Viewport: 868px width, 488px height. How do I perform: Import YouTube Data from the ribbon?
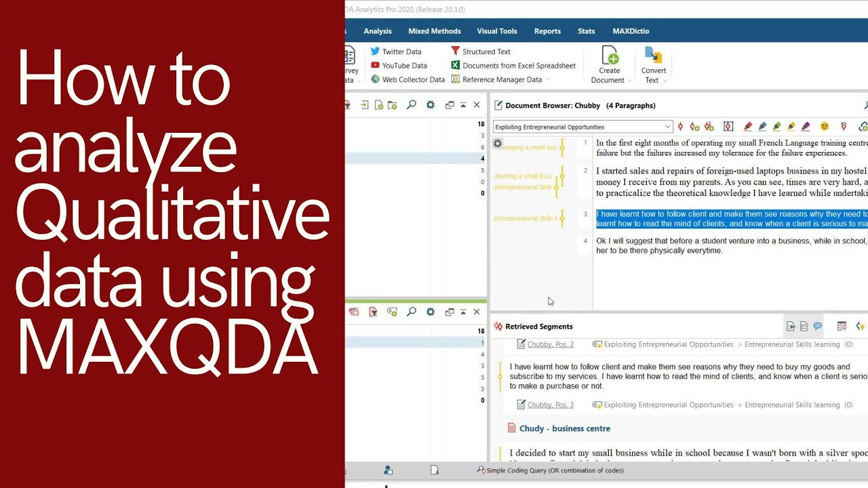point(399,66)
